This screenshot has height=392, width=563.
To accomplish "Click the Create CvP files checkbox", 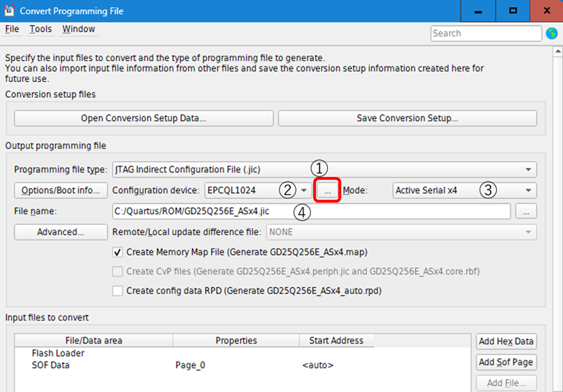I will pos(118,271).
